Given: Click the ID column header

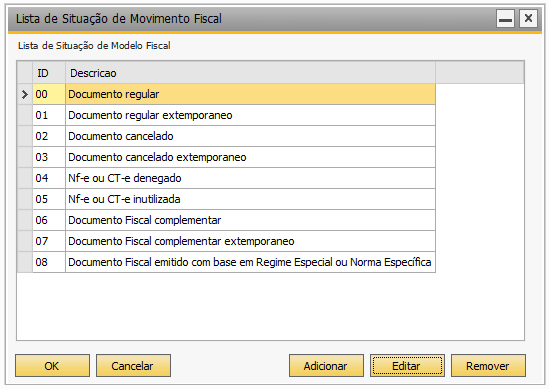Looking at the screenshot, I should pos(49,73).
